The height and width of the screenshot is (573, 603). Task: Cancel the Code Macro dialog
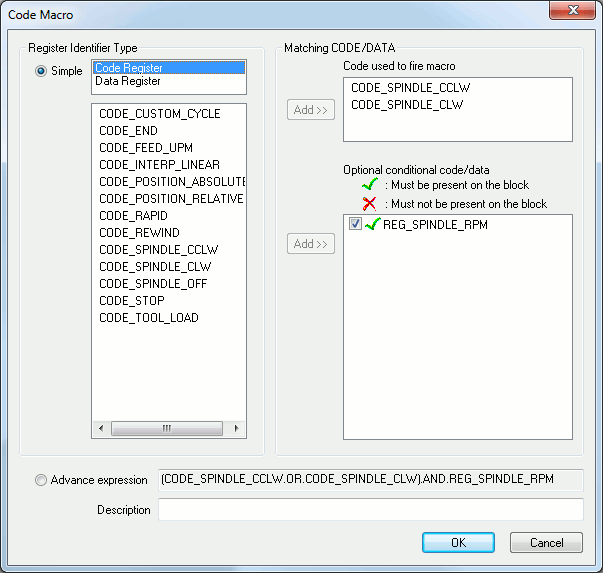click(x=546, y=543)
